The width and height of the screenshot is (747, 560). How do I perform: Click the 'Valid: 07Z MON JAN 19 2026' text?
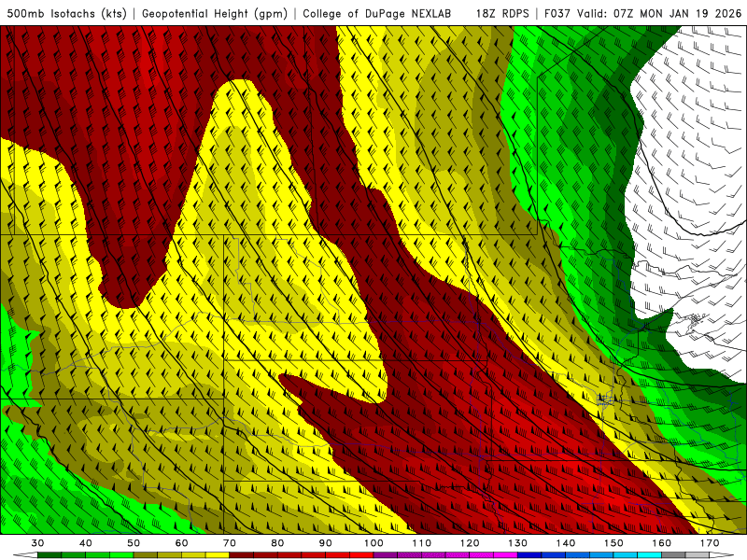(659, 14)
